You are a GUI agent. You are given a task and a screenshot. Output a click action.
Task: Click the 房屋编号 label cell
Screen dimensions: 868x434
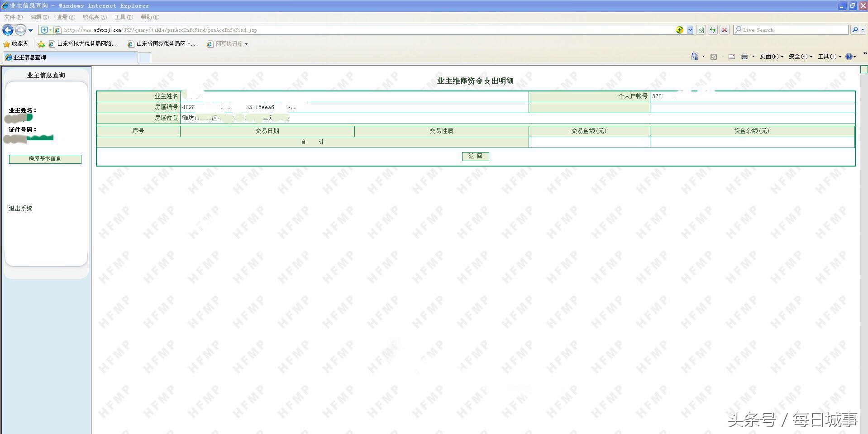pyautogui.click(x=138, y=107)
